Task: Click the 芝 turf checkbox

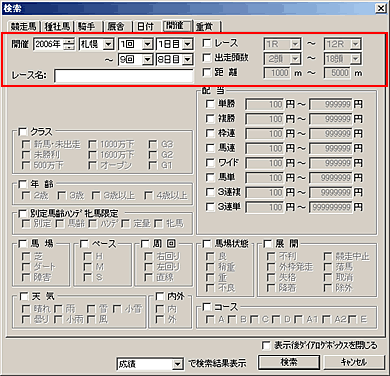Action: [26, 256]
